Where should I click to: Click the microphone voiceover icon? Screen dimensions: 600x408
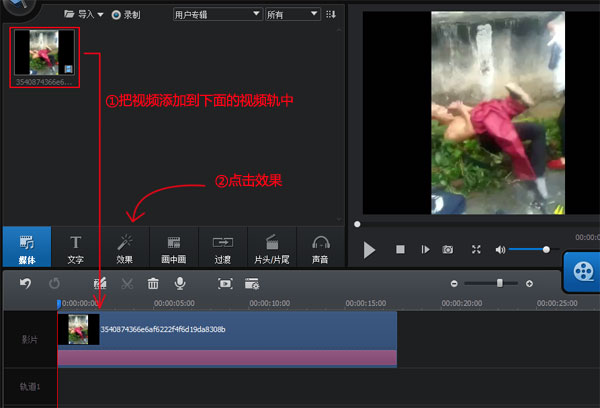(180, 284)
